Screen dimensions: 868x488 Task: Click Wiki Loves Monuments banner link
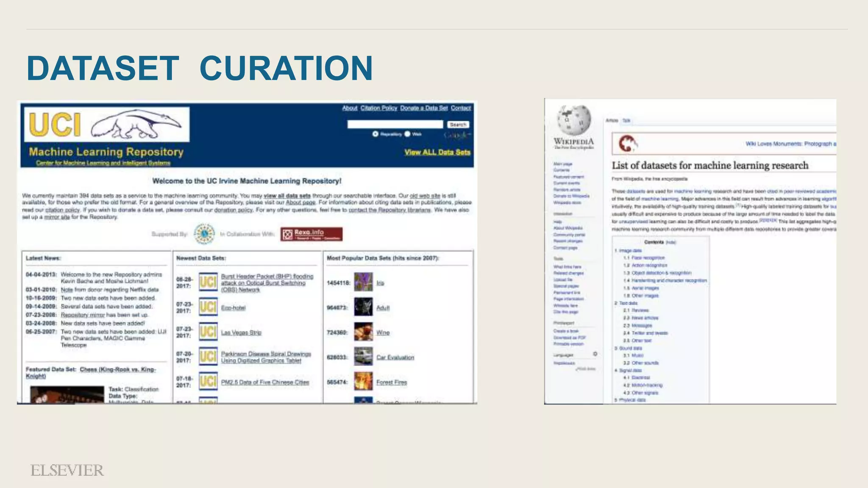tap(790, 144)
